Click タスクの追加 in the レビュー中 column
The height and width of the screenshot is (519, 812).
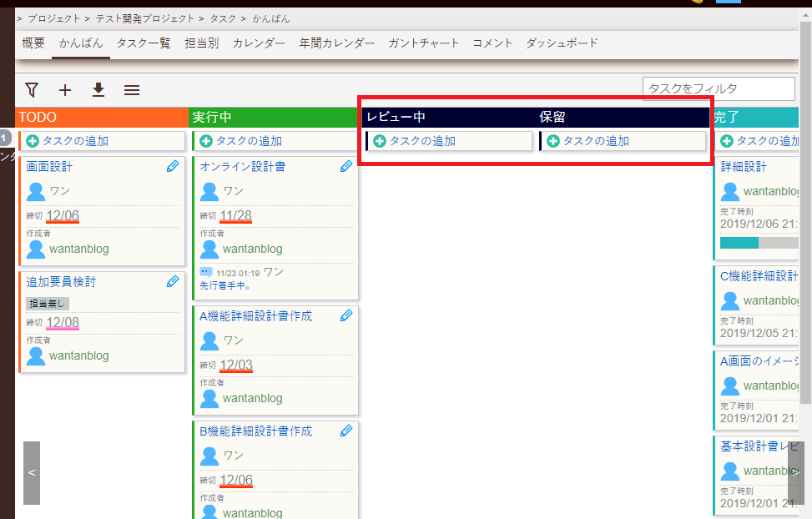pyautogui.click(x=448, y=141)
